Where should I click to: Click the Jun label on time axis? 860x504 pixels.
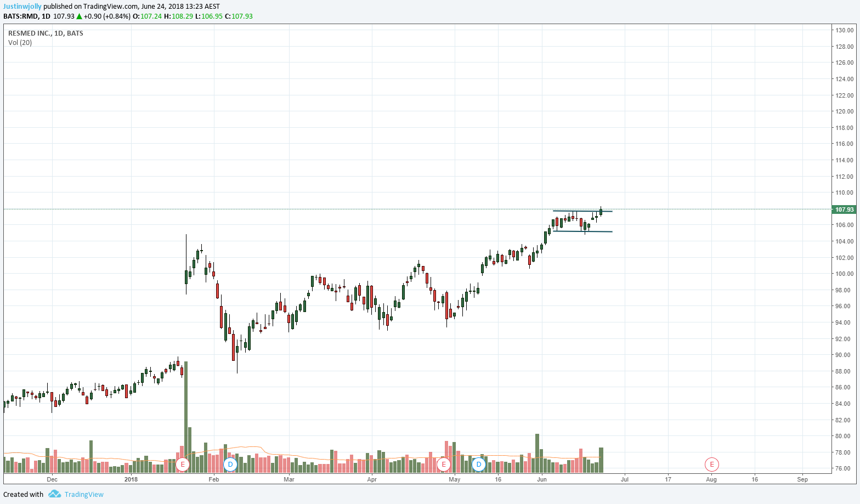coord(542,479)
